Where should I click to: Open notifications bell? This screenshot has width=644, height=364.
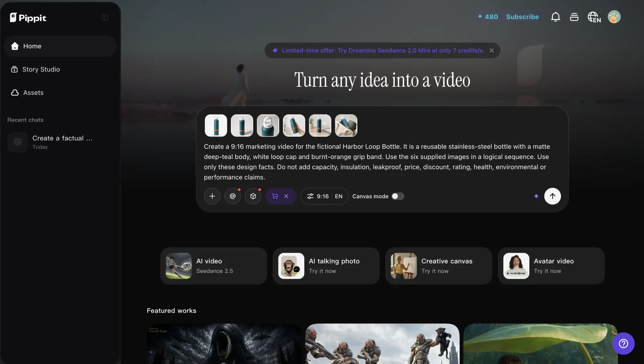555,17
